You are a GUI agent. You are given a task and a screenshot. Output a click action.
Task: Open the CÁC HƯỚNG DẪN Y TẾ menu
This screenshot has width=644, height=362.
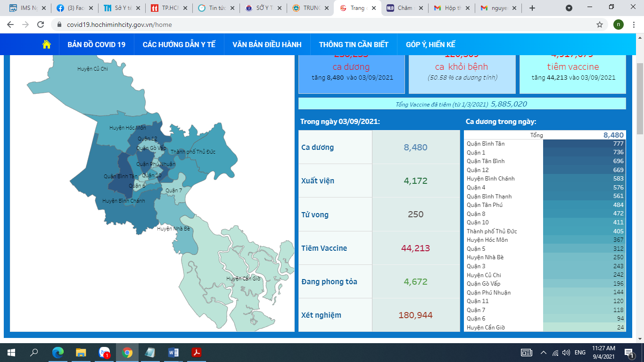[x=179, y=44]
